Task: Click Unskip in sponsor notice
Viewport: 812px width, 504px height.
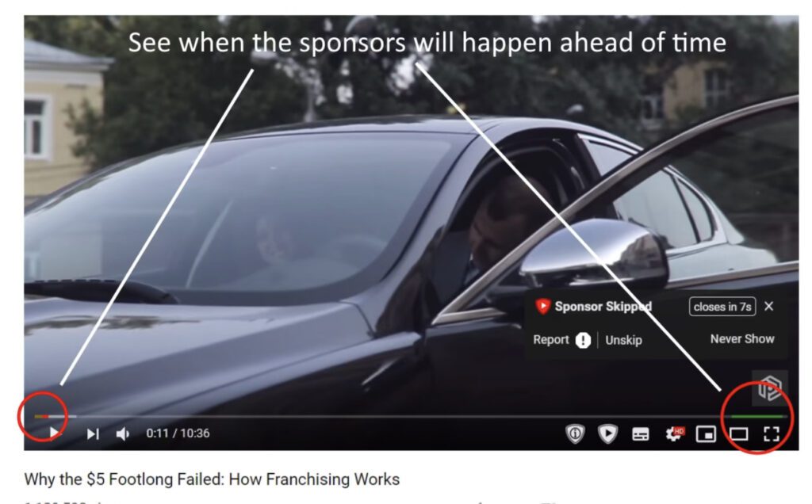Action: coord(623,340)
